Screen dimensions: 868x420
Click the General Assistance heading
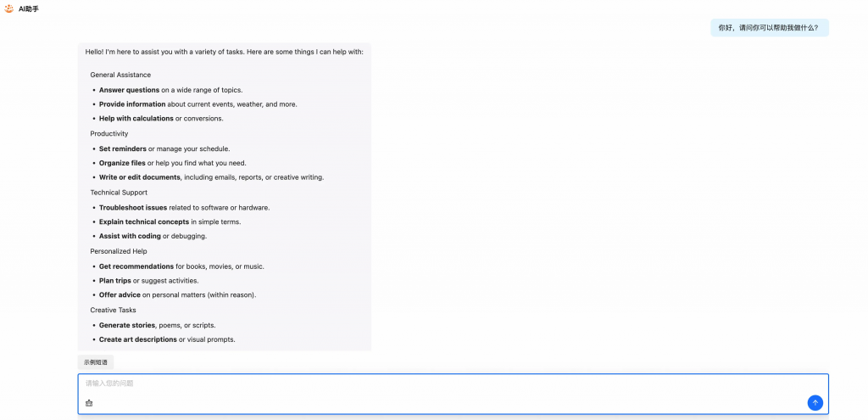click(x=120, y=75)
